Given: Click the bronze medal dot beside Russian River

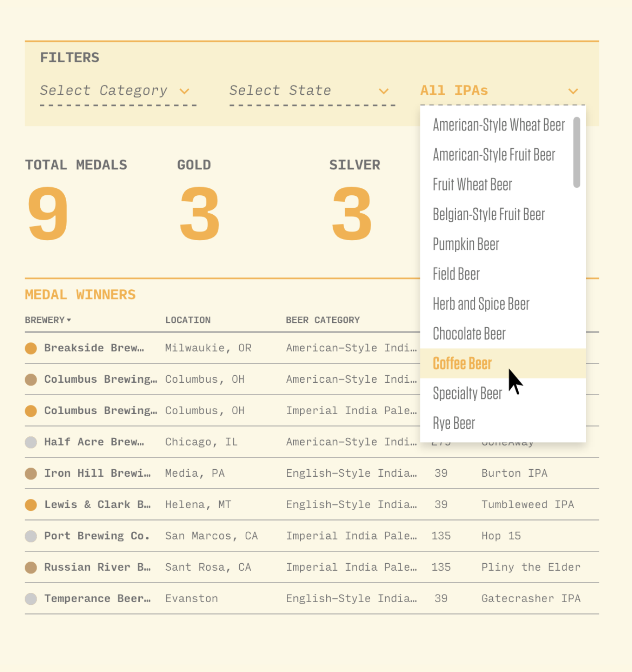Looking at the screenshot, I should [x=31, y=567].
